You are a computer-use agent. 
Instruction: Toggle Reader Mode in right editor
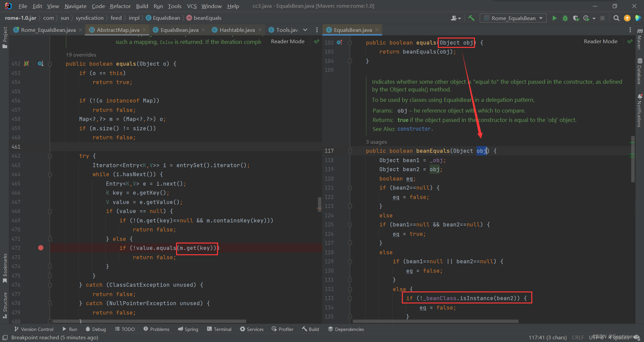[600, 42]
